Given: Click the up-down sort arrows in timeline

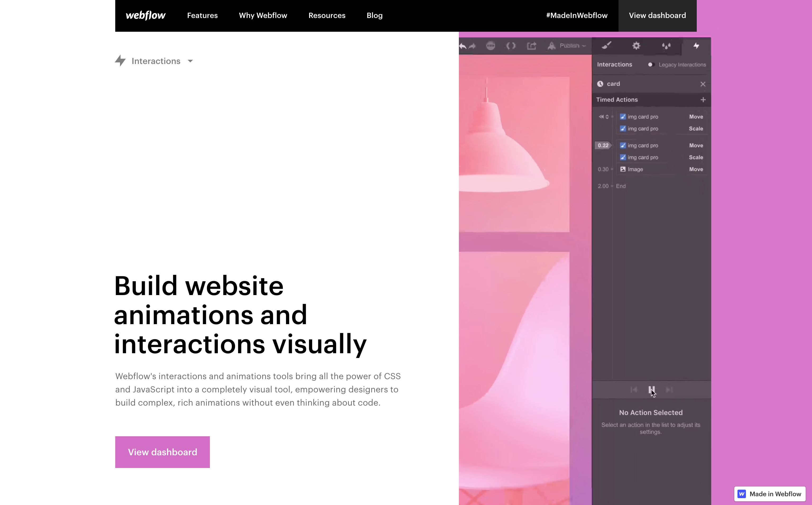Looking at the screenshot, I should coord(607,117).
